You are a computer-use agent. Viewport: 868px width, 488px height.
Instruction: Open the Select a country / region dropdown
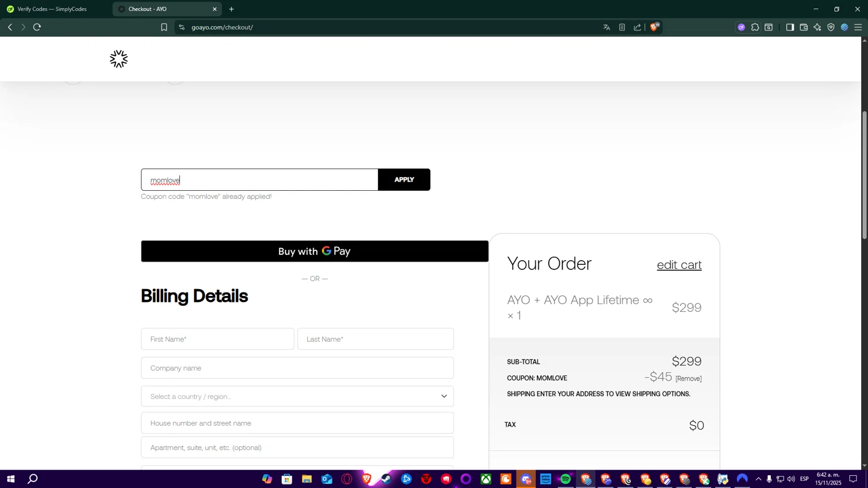[297, 397]
